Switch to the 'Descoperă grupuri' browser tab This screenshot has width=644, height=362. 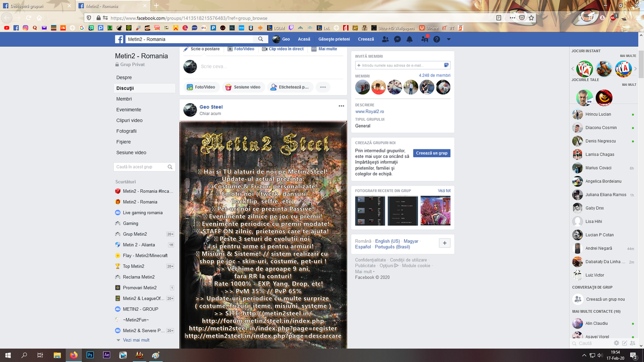point(38,6)
